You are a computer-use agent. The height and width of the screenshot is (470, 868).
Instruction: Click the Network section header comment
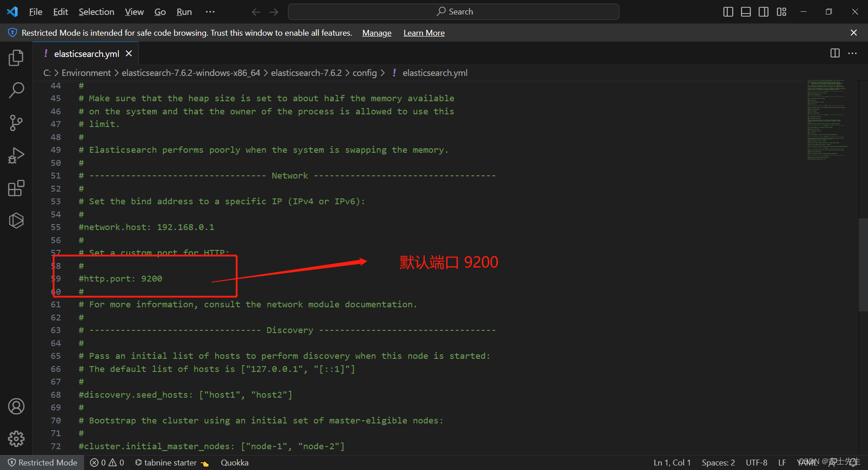287,175
